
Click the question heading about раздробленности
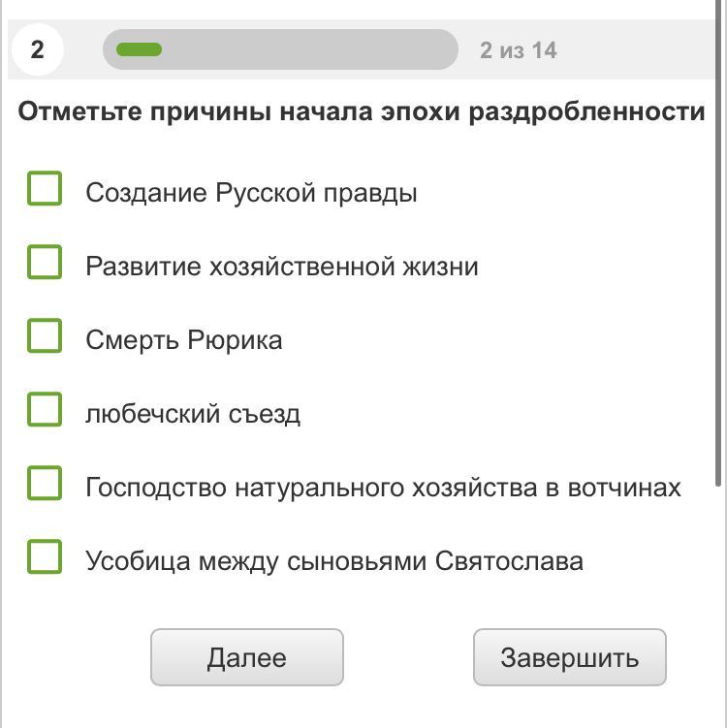pyautogui.click(x=361, y=111)
